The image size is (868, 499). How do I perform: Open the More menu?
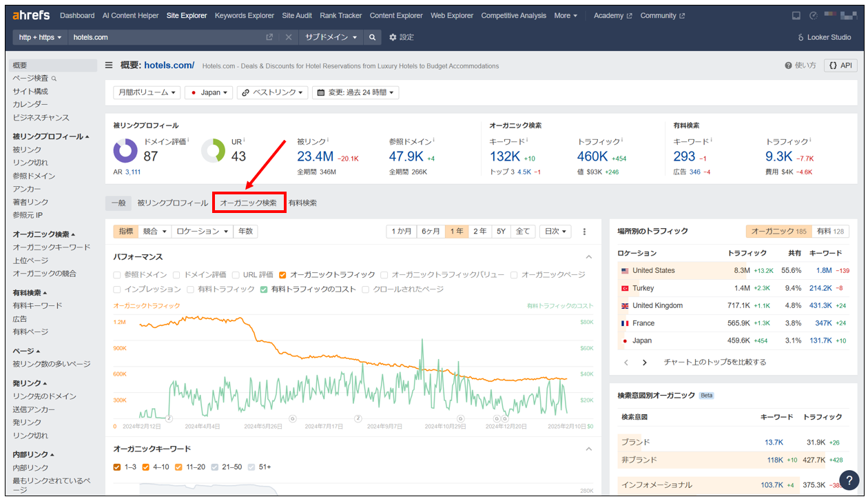(566, 15)
